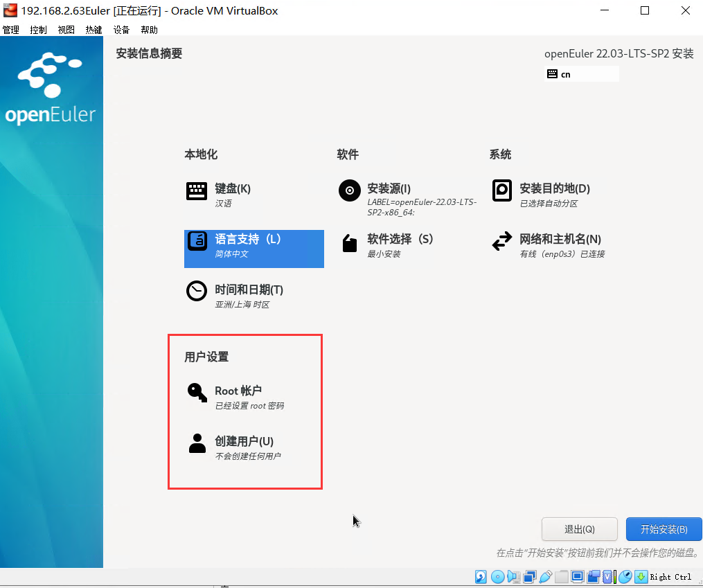
Task: Select the 语言支持 (L) language icon
Action: pyautogui.click(x=197, y=241)
